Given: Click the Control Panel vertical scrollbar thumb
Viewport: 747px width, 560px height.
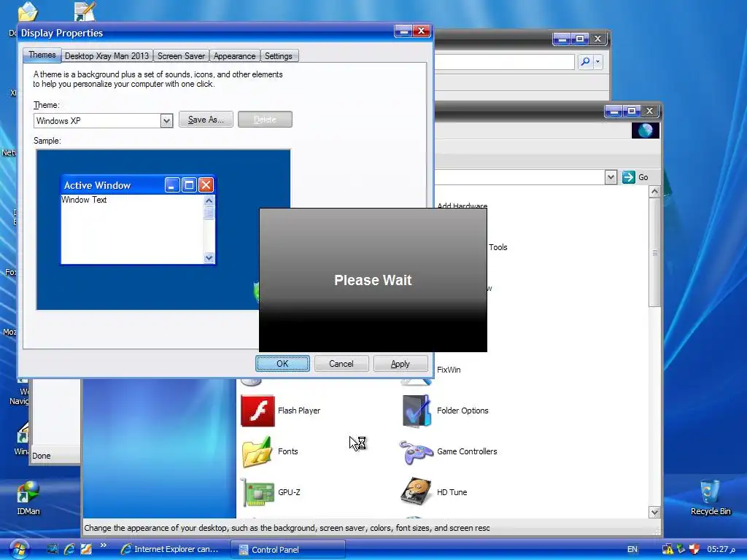Looking at the screenshot, I should pyautogui.click(x=654, y=252).
